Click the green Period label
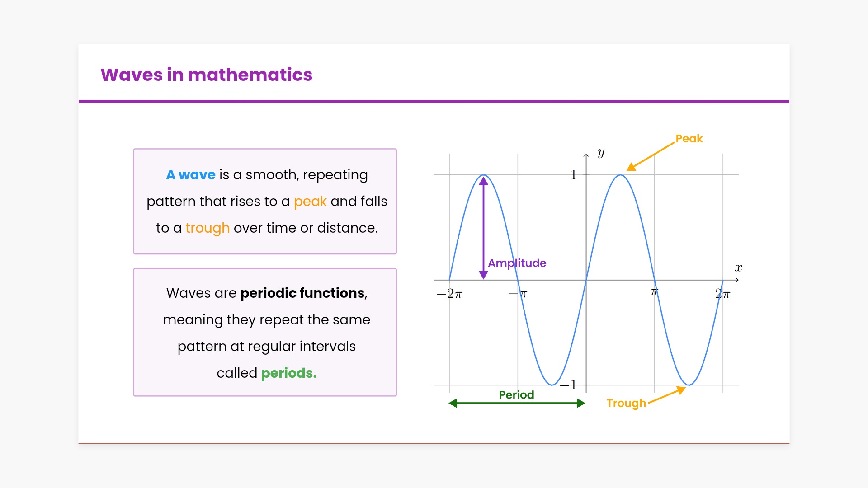The width and height of the screenshot is (868, 488). click(516, 394)
